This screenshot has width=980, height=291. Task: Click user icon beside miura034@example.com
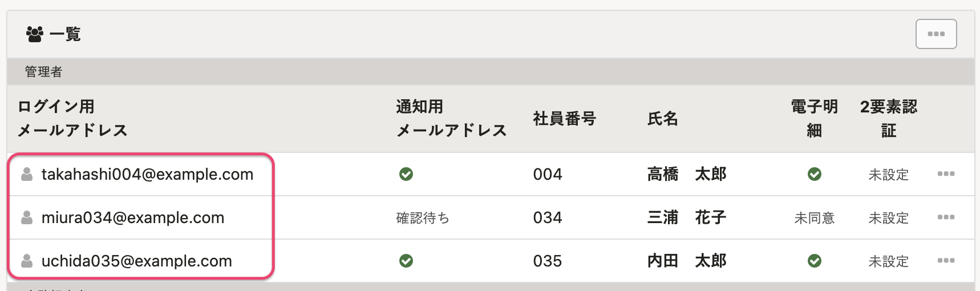point(27,217)
